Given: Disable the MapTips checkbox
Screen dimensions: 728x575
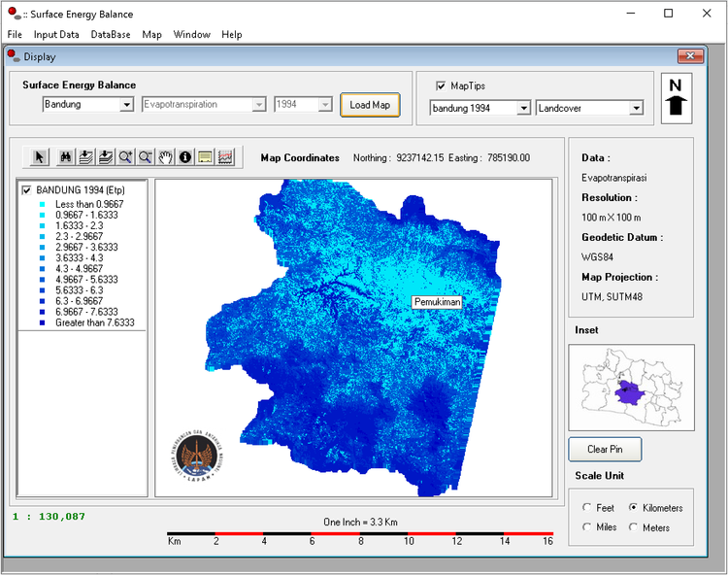Looking at the screenshot, I should pos(441,85).
